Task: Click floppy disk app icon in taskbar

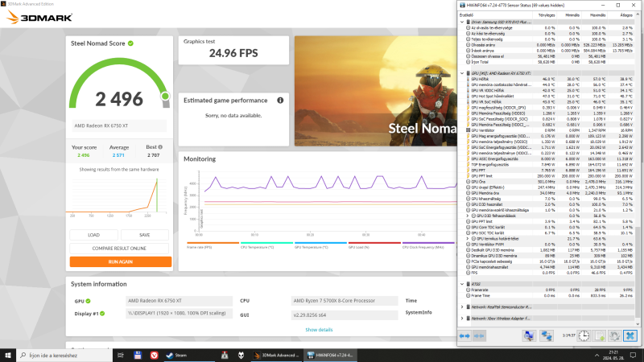Action: coord(138,356)
